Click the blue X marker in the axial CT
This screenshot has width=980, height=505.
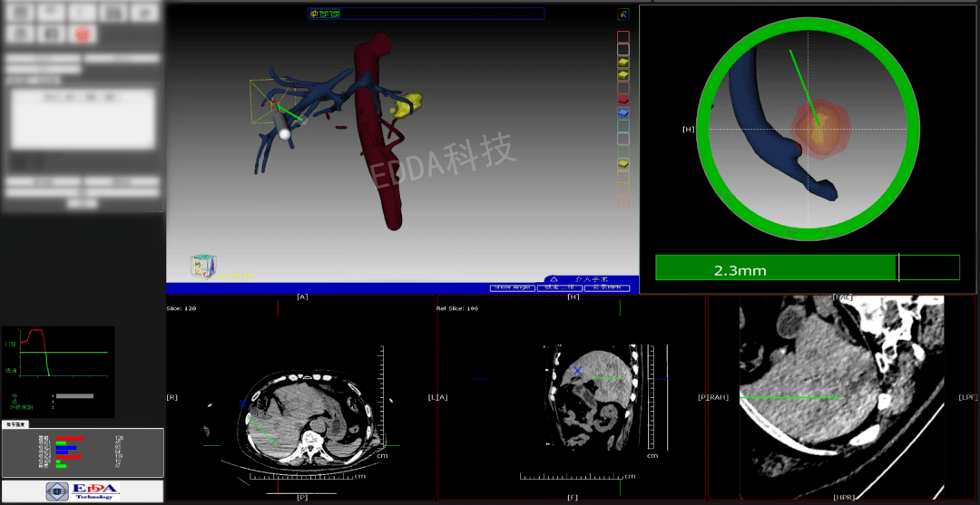(x=242, y=403)
